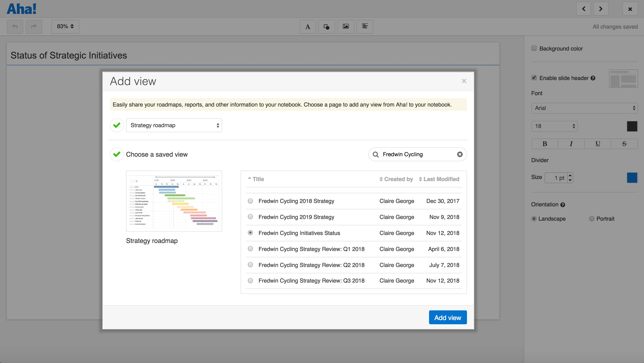Select Portrait orientation

pyautogui.click(x=592, y=219)
